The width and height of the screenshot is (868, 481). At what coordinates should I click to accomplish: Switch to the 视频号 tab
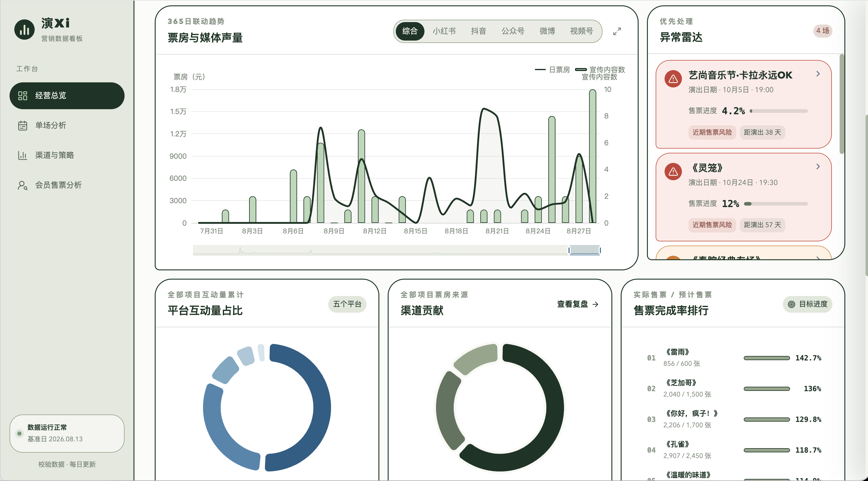[582, 31]
